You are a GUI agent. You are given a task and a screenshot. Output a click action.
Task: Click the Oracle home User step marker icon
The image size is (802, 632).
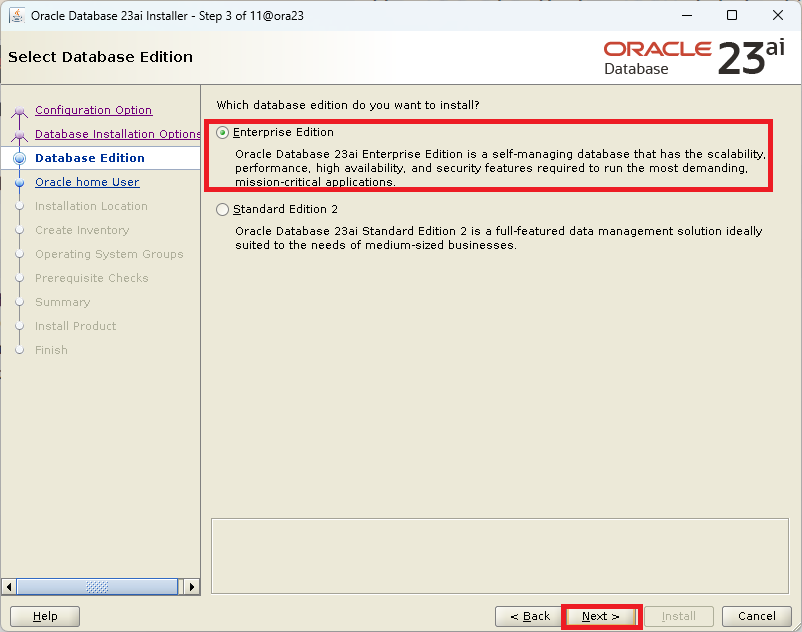pyautogui.click(x=19, y=183)
